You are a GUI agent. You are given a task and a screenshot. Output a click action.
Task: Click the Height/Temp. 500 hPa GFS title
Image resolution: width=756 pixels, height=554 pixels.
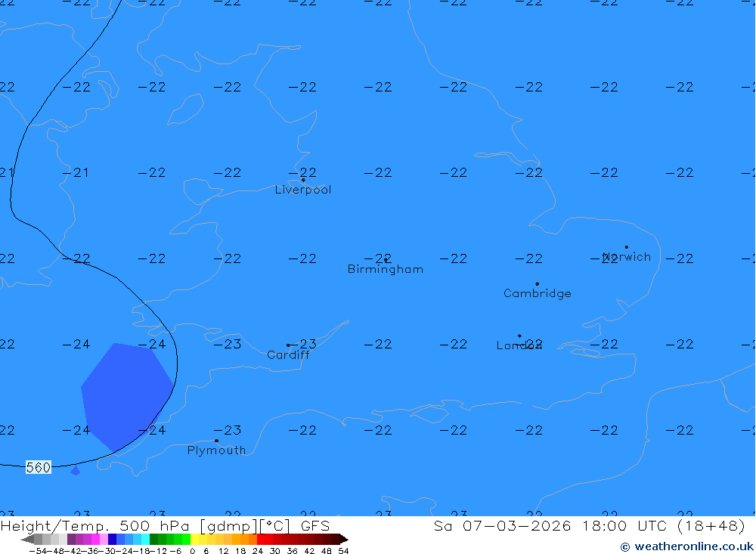pyautogui.click(x=165, y=525)
